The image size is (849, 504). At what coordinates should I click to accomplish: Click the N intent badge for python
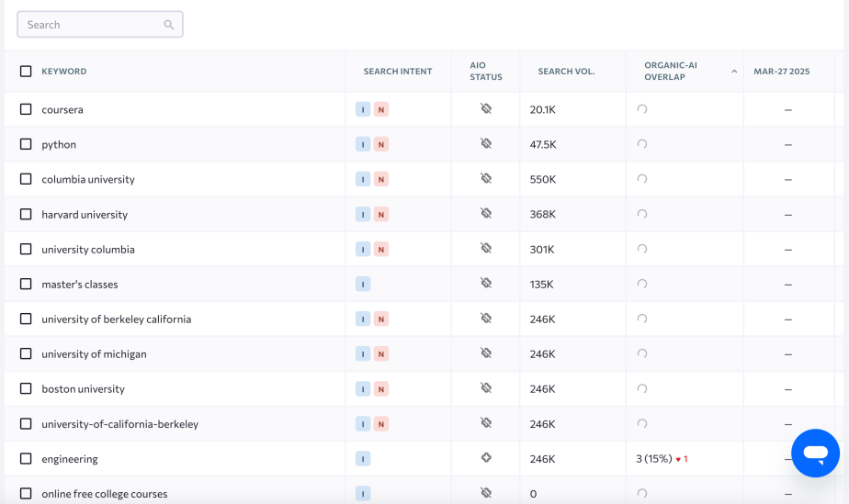click(x=381, y=144)
